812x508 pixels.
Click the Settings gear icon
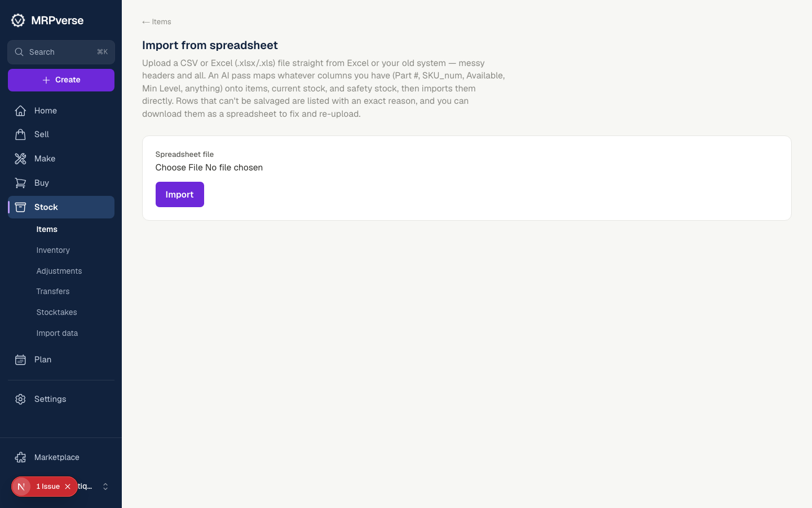click(x=20, y=399)
